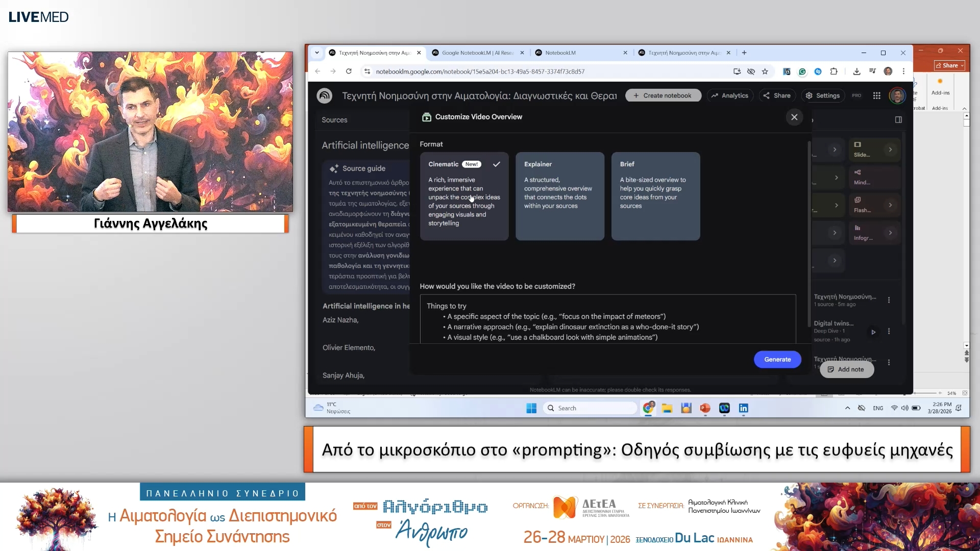Play the Digital twins Deep Dive audio
Screen dimensions: 980x551
coord(873,332)
